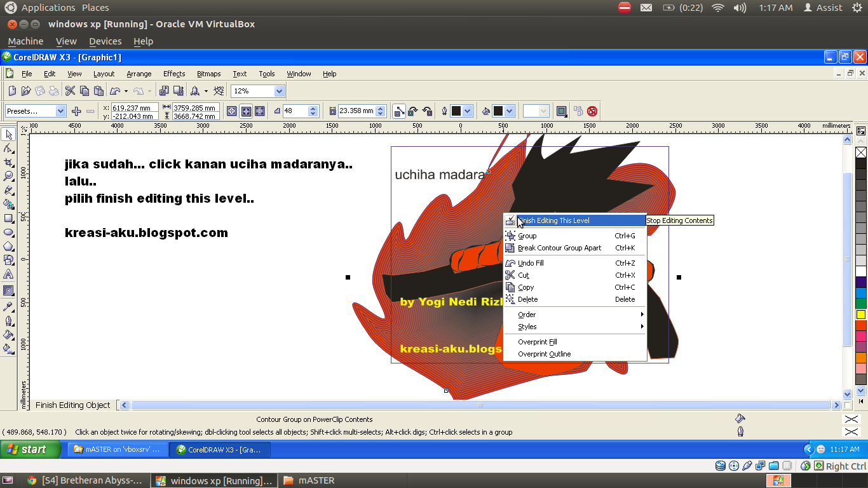Select the Eyedropper tool
This screenshot has width=868, height=488.
9,306
